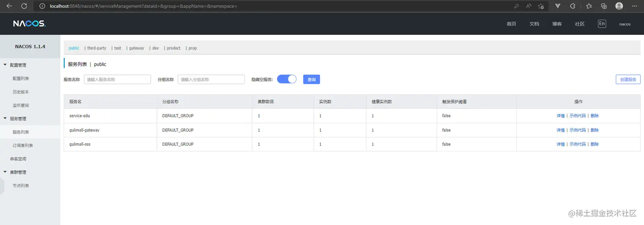This screenshot has height=225, width=644.
Task: Add this page to favorites star icon
Action: 541,6
